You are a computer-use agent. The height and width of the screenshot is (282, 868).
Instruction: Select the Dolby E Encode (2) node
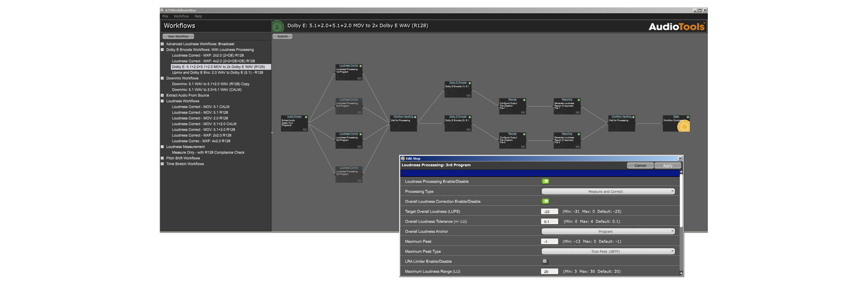[458, 123]
